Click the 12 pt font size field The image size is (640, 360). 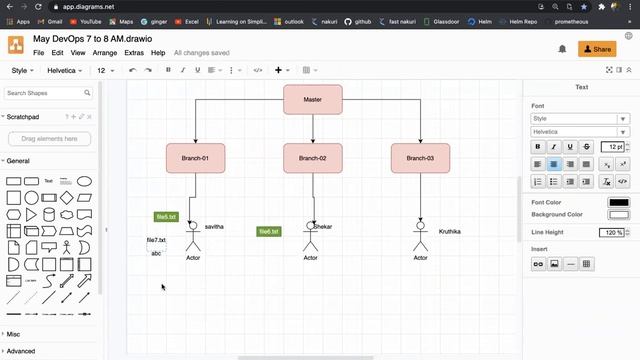pyautogui.click(x=613, y=147)
